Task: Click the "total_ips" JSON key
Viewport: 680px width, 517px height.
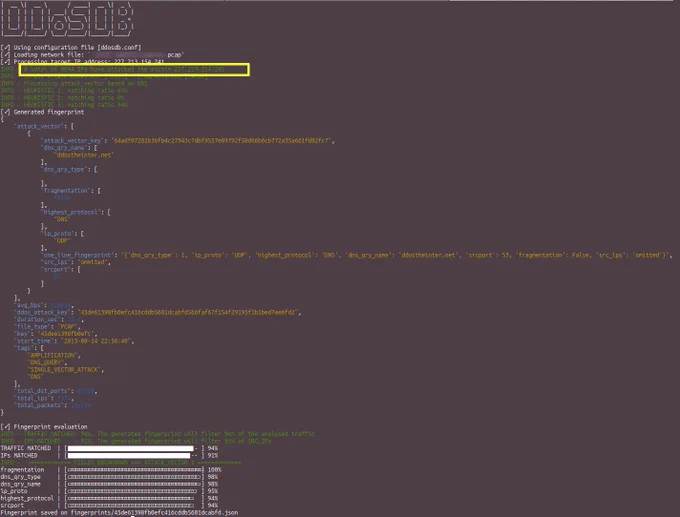Action: pyautogui.click(x=33, y=398)
